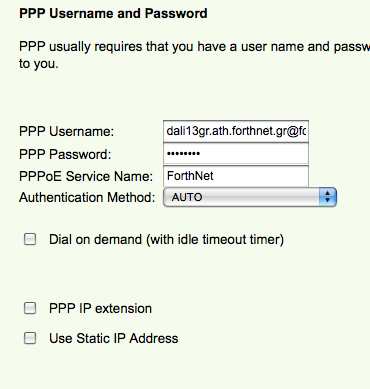Enable the Dial on demand checkbox
Screen dimensions: 370x389
coord(30,239)
